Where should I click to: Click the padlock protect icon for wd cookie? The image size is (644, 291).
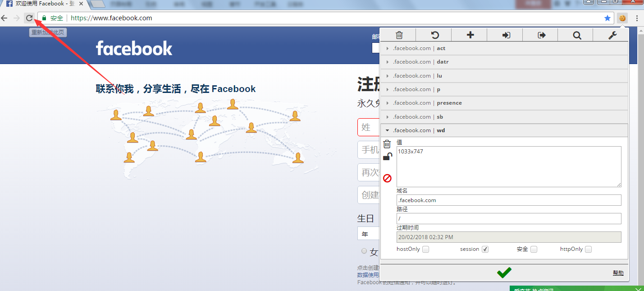(x=387, y=157)
